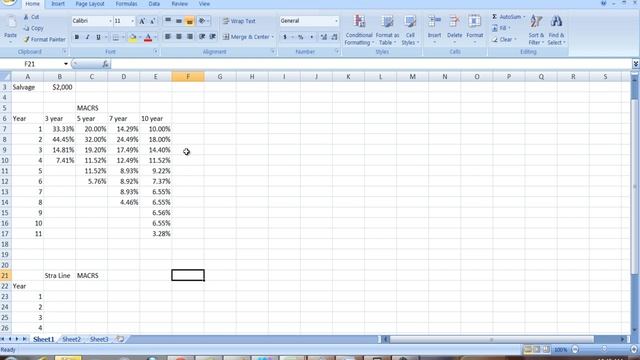Center the cell text horizontally

click(179, 37)
